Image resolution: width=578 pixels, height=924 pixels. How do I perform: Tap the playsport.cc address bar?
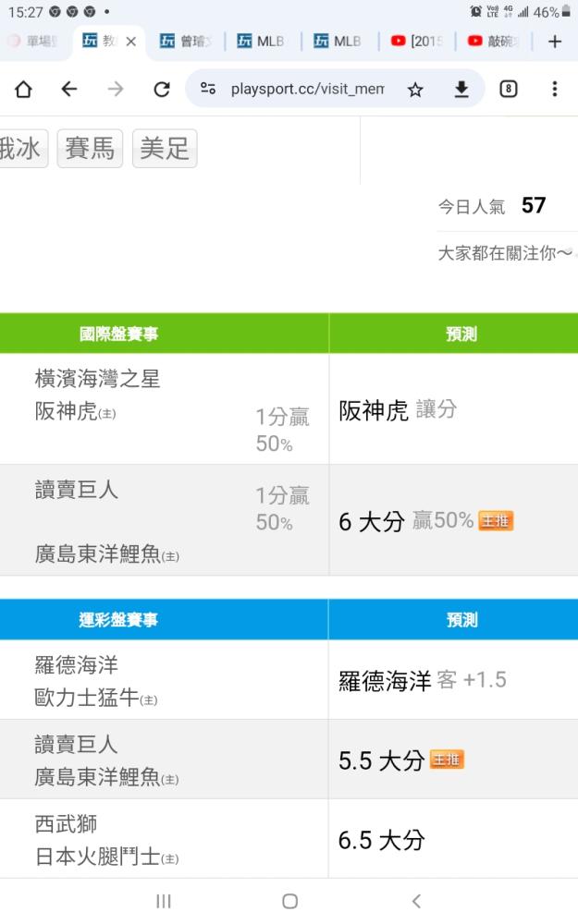click(x=307, y=89)
